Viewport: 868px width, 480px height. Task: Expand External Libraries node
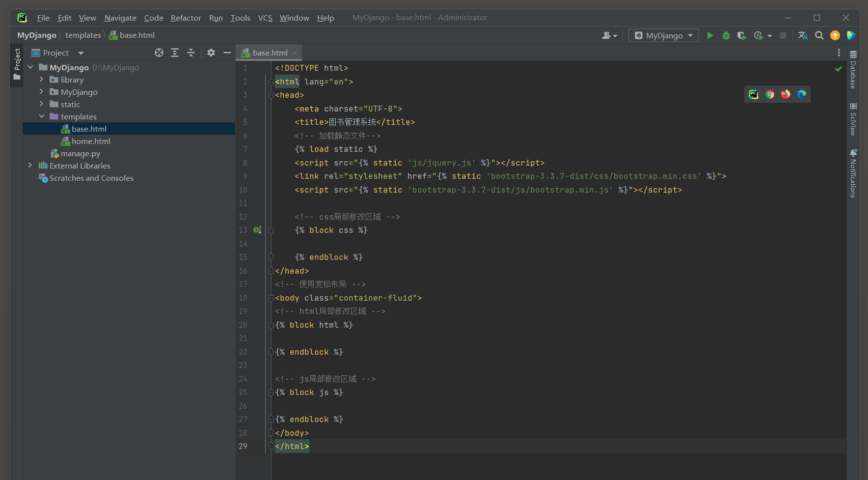30,165
